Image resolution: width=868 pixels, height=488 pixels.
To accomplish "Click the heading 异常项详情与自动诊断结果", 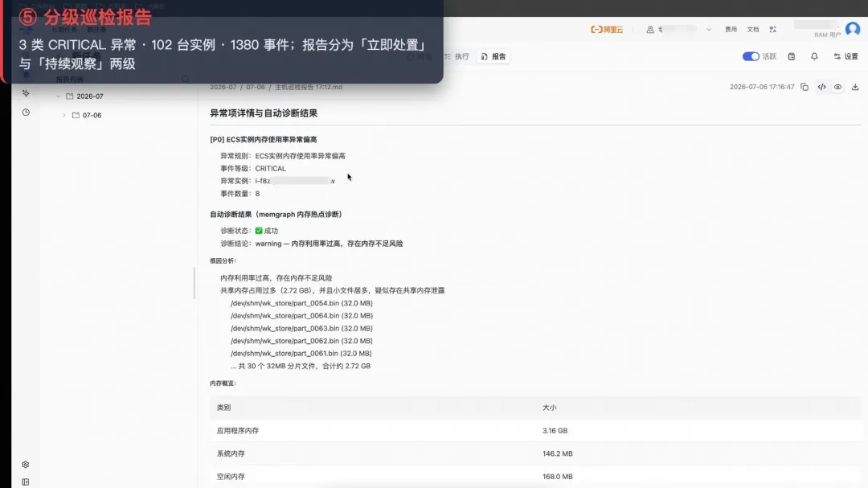I will [x=264, y=113].
